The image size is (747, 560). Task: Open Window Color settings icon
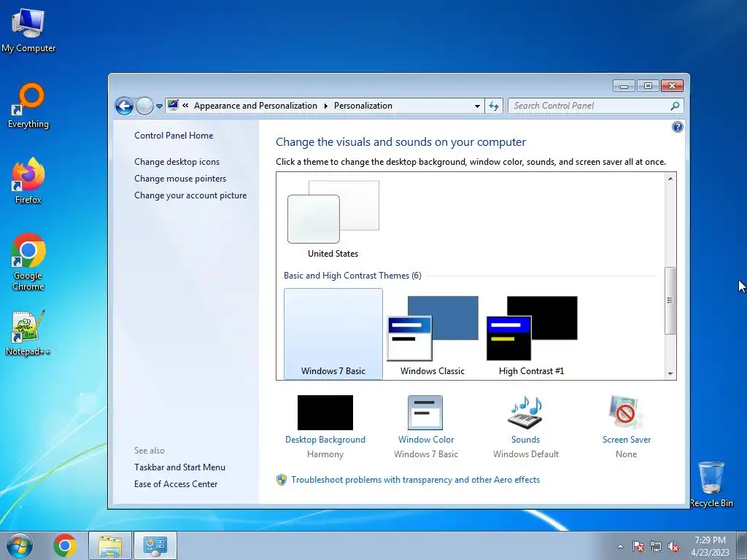click(425, 413)
